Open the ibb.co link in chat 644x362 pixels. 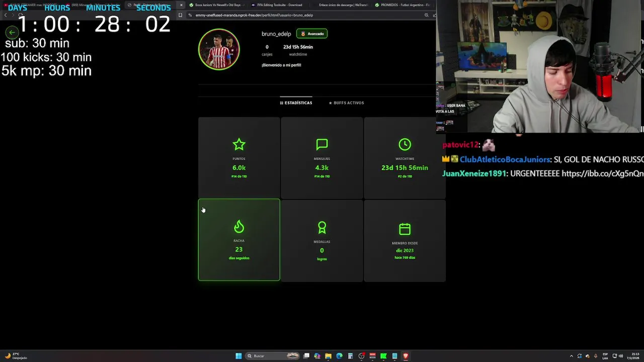click(x=603, y=173)
